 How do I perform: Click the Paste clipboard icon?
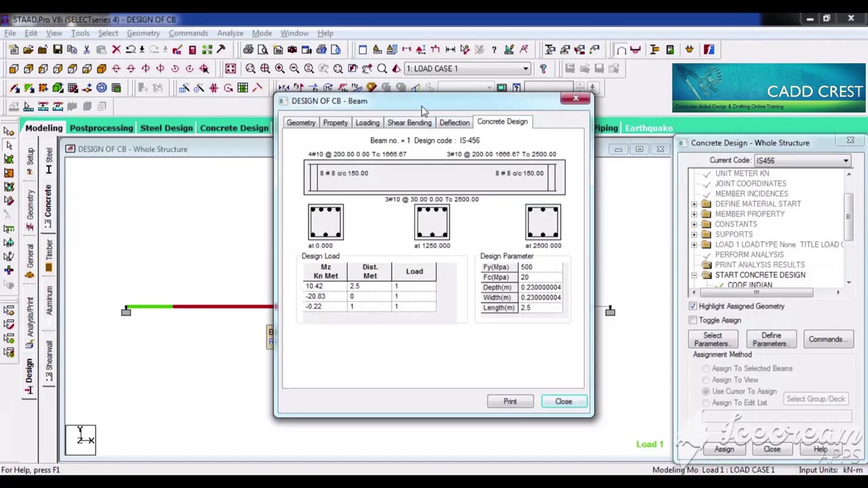[x=101, y=49]
